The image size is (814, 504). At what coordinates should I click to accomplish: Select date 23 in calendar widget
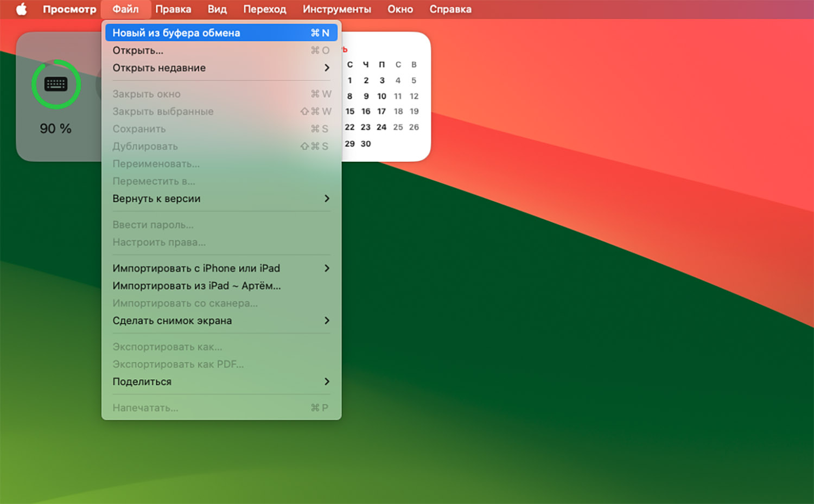tap(366, 127)
